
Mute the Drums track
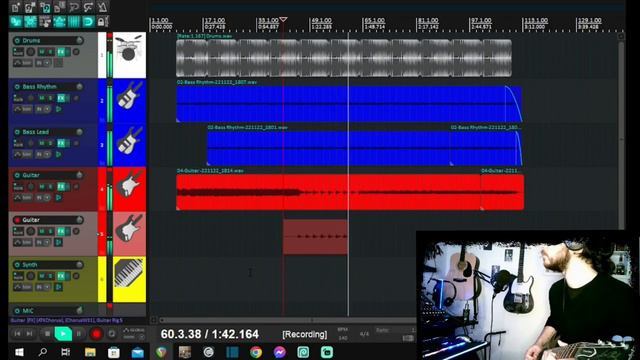click(41, 52)
